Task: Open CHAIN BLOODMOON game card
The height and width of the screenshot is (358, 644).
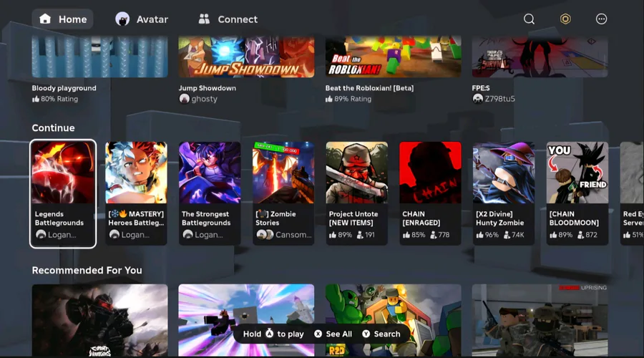Action: point(577,193)
